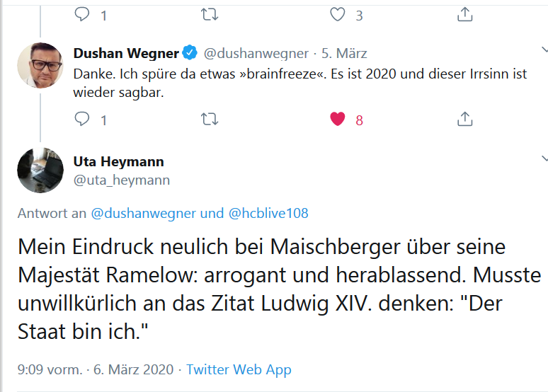Image resolution: width=548 pixels, height=392 pixels.
Task: Open the @uta_heymann handle
Action: (x=122, y=180)
